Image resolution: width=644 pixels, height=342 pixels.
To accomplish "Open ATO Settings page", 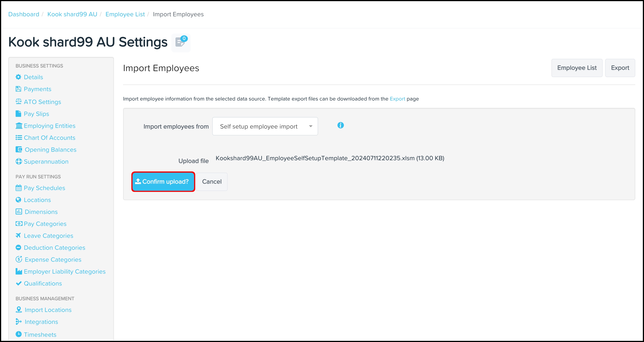I will [42, 102].
